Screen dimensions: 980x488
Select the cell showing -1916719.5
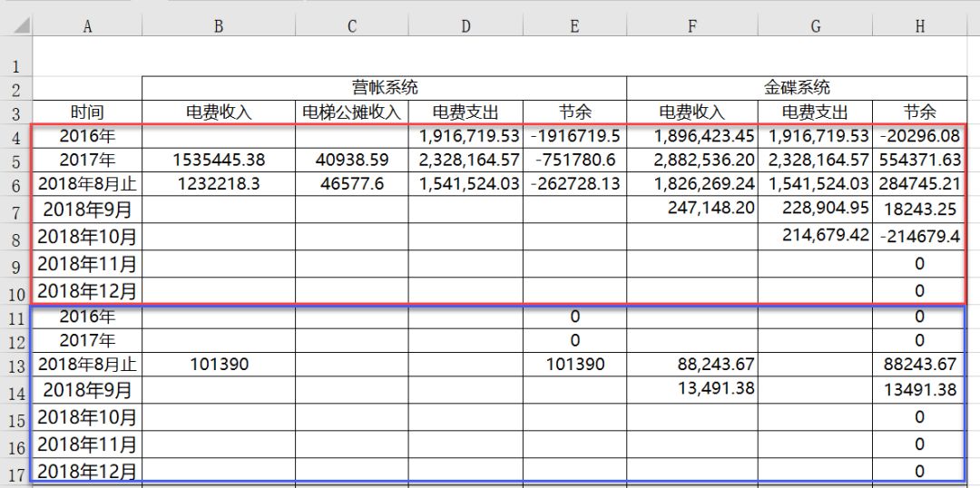click(x=574, y=137)
